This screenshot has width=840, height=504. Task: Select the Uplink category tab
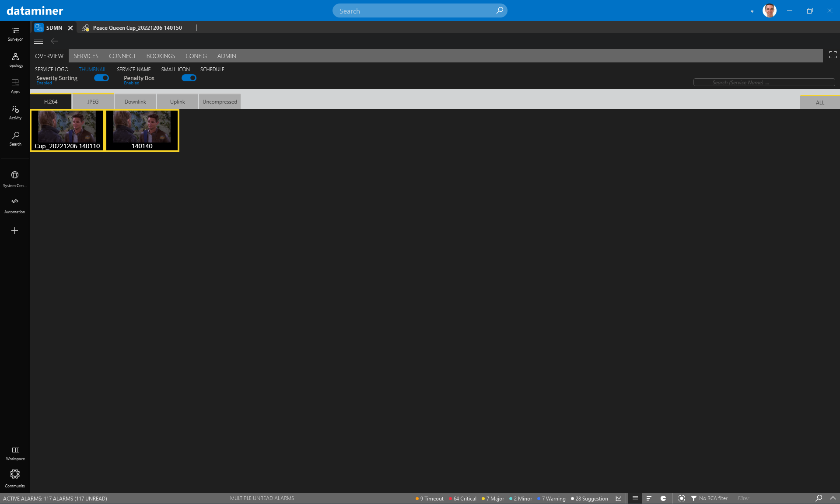[x=178, y=101]
